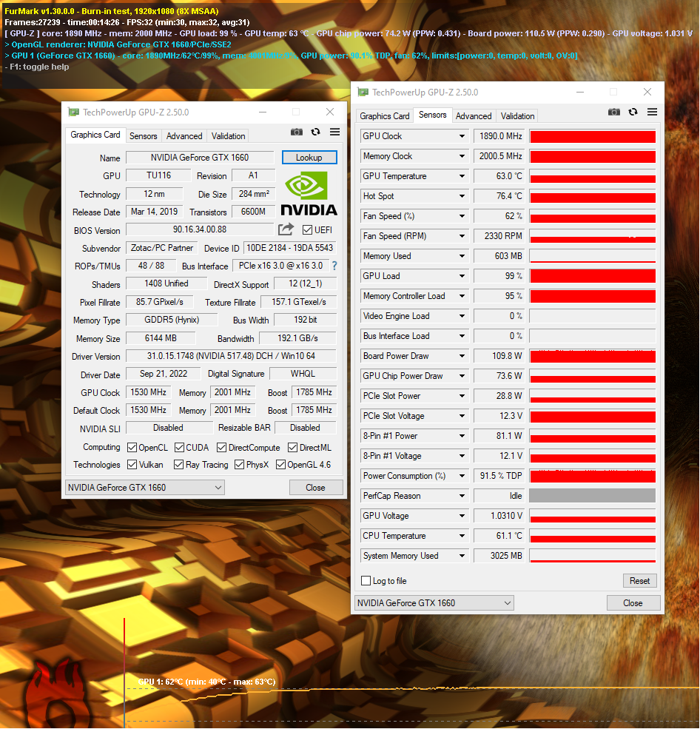Expand the PCIe Slot Power sensor dropdown
The image size is (700, 729).
tap(462, 396)
